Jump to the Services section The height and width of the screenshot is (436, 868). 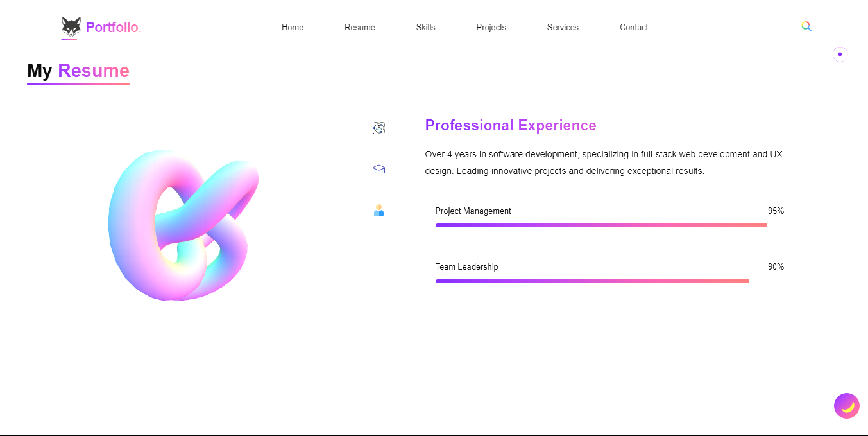coord(563,28)
